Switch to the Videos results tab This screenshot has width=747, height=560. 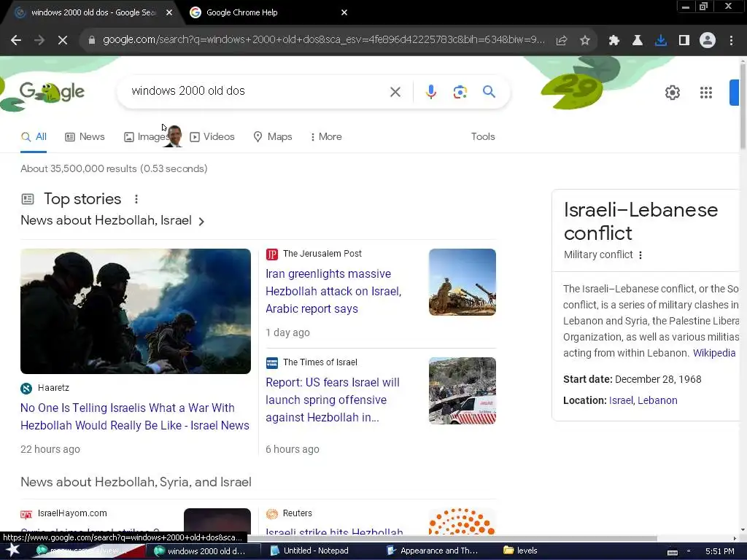pos(212,137)
